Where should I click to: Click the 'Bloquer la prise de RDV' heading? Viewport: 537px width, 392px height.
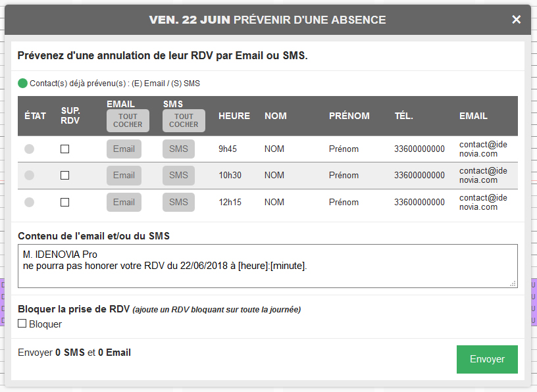74,309
